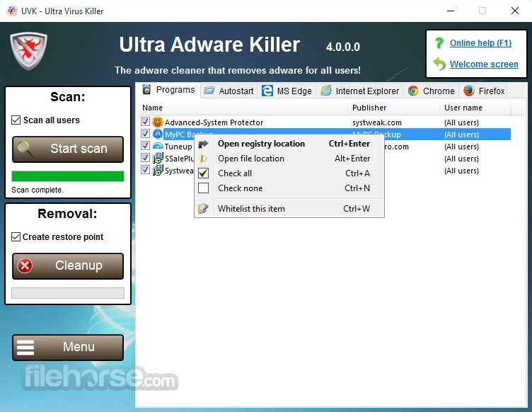This screenshot has height=412, width=532.
Task: Switch to the Autostart tab
Action: click(x=229, y=91)
